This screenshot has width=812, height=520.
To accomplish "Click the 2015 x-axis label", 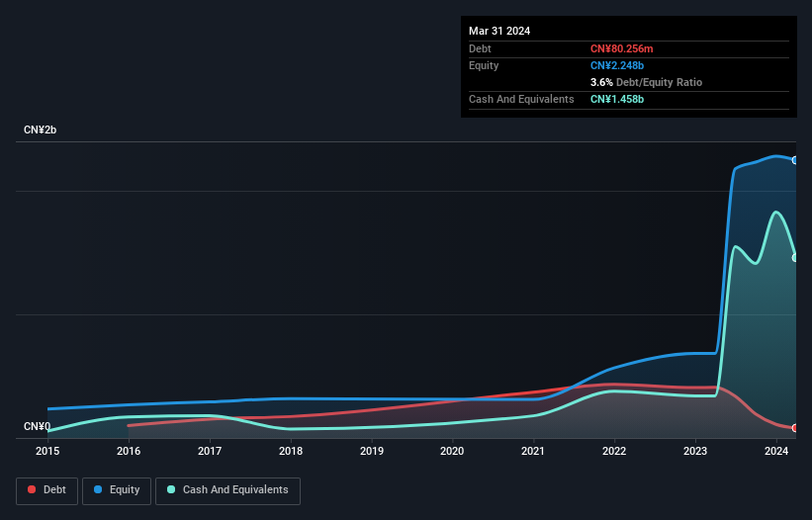I will (x=47, y=451).
